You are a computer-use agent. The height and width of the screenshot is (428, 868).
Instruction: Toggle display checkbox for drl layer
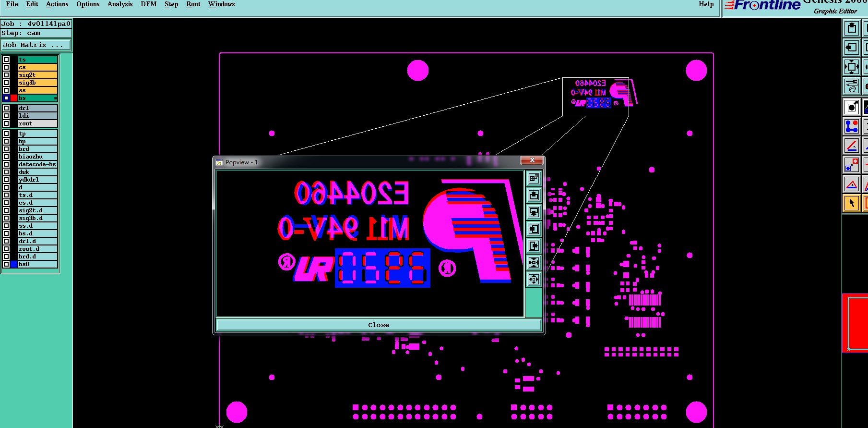pos(6,108)
